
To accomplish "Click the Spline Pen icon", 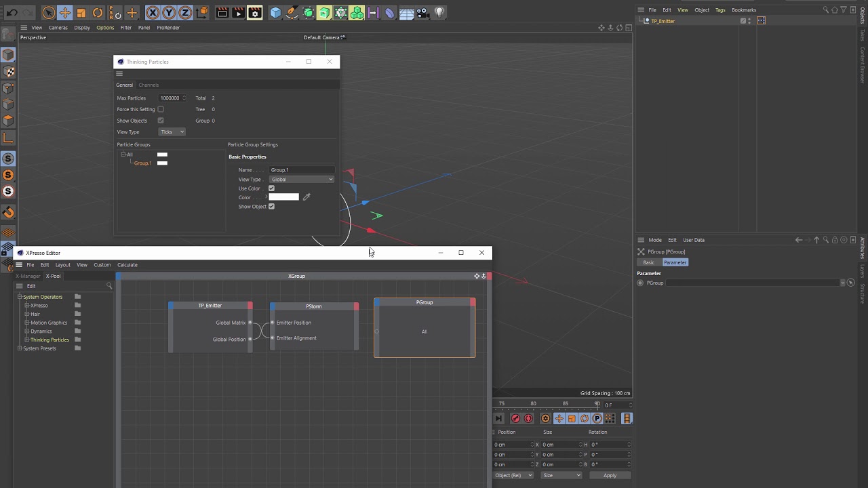I will pos(292,12).
